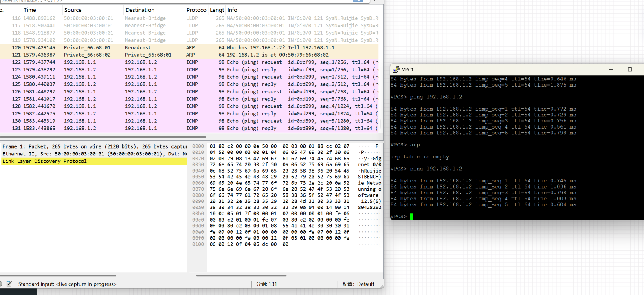Select packet 128 echo request seq=4/1024

(x=189, y=106)
